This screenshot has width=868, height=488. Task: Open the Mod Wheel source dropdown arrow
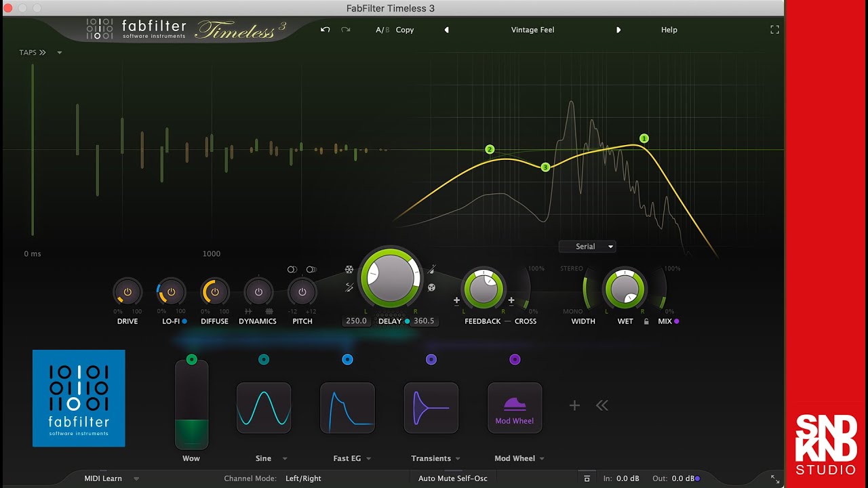coord(542,459)
